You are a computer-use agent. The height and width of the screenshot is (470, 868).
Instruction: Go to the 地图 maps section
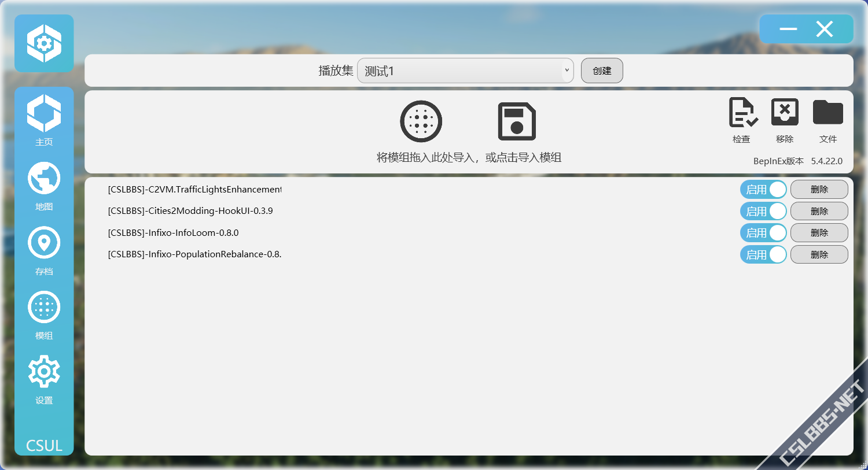tap(44, 185)
